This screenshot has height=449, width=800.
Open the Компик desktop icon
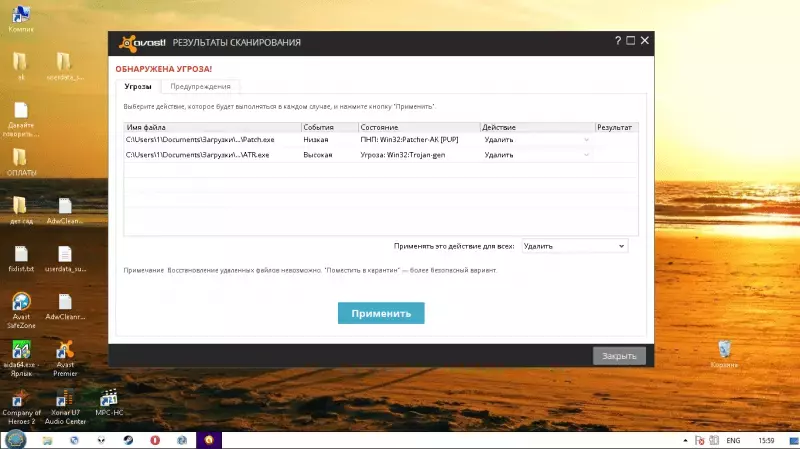[21, 19]
